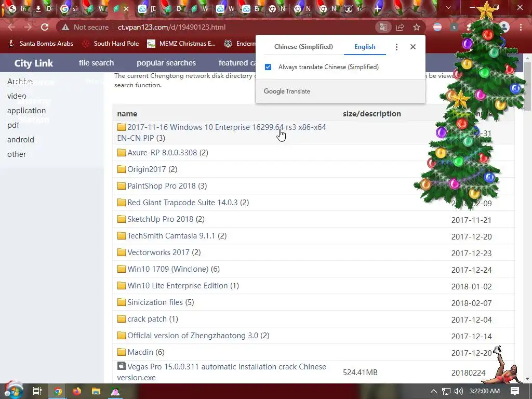532x399 pixels.
Task: Open File Explorer from the taskbar
Action: click(x=96, y=391)
